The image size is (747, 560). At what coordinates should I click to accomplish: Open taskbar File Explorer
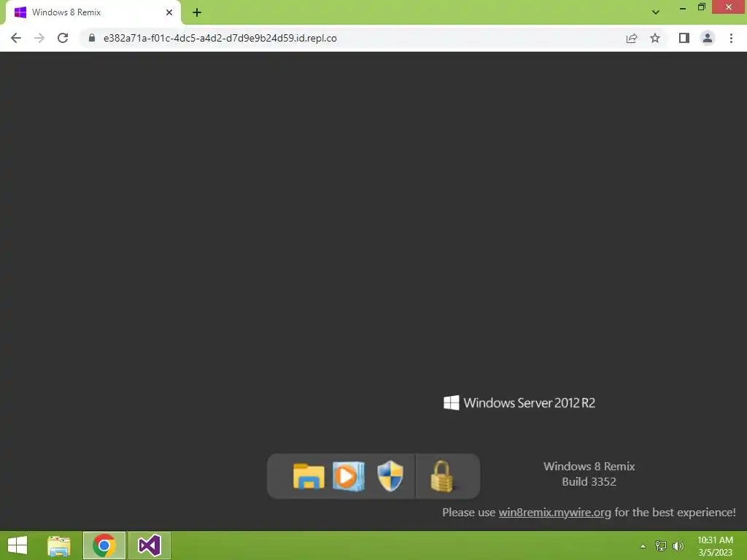[59, 545]
